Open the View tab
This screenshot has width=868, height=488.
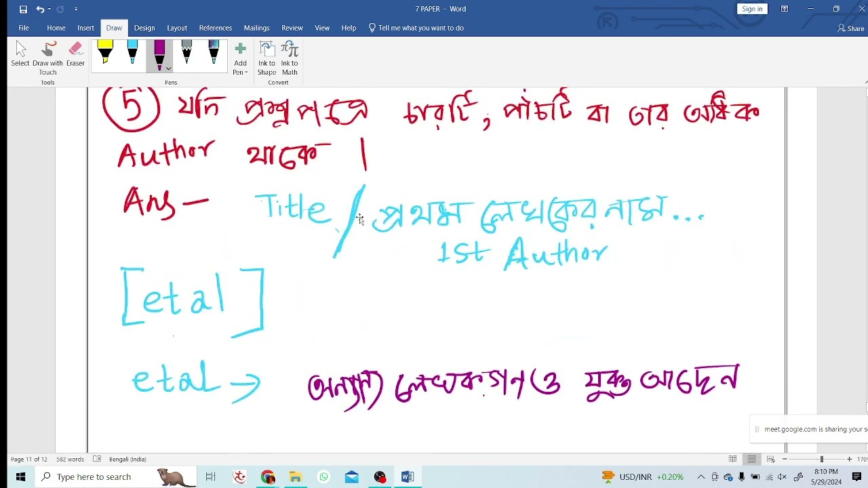pos(322,28)
